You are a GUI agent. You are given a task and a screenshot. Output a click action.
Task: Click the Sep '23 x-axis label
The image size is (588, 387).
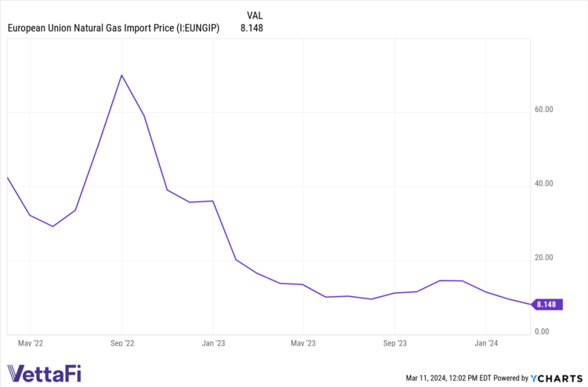pyautogui.click(x=394, y=342)
